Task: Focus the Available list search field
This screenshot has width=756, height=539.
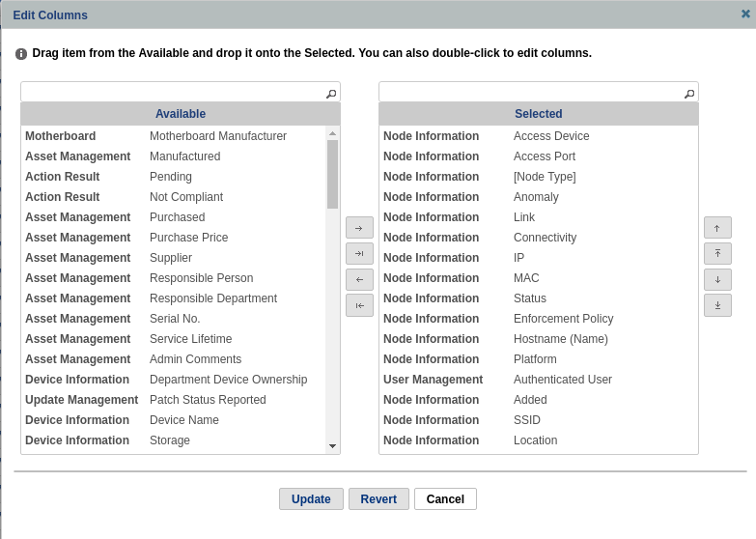Action: coord(172,93)
